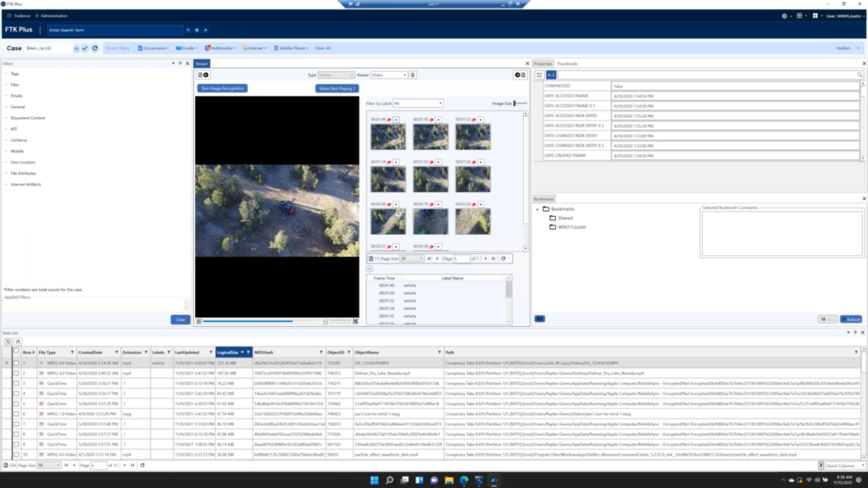
Task: Click Run Image Recognition button
Action: [x=223, y=88]
